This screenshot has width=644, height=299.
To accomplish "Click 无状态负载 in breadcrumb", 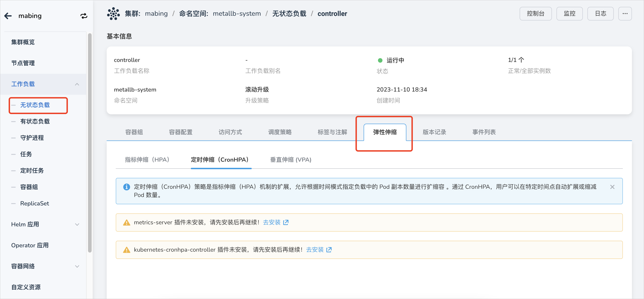I will 289,13.
